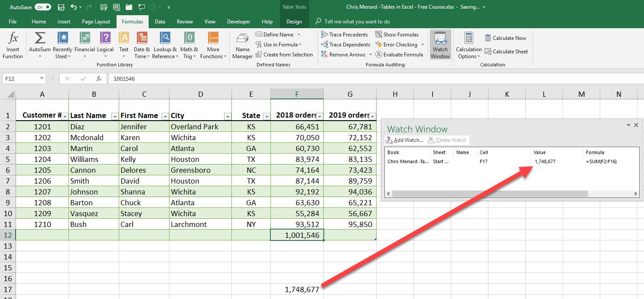Click the Save icon in title bar
The image size is (644, 299).
pyautogui.click(x=61, y=7)
